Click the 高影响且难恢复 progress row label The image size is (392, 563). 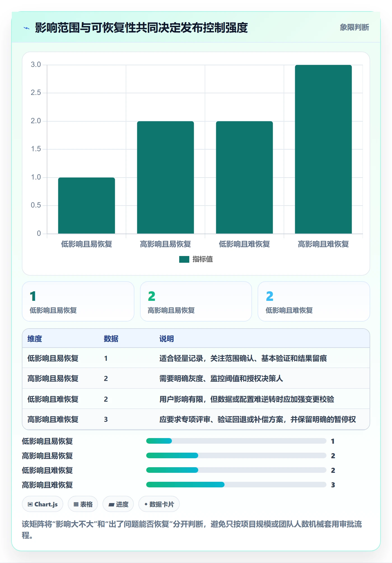[x=47, y=485]
